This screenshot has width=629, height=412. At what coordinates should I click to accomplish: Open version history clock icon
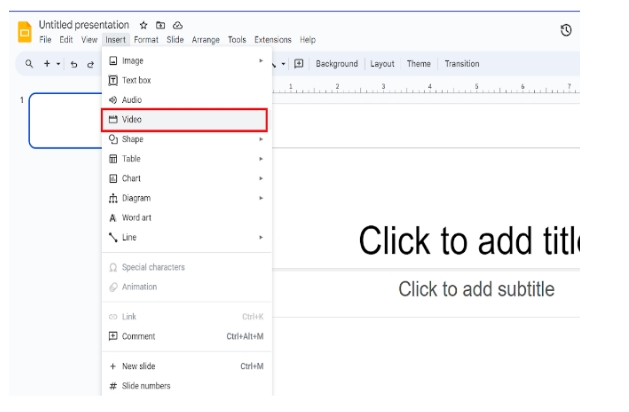click(566, 30)
